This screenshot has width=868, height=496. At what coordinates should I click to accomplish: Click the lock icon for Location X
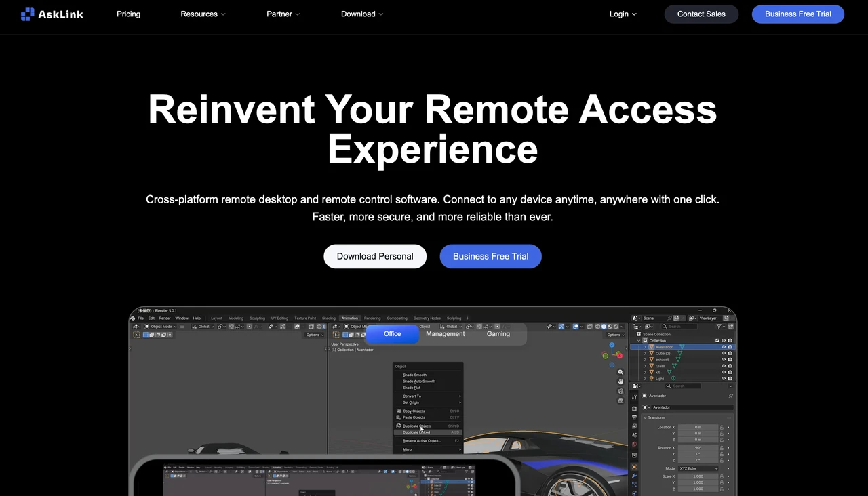(x=722, y=428)
